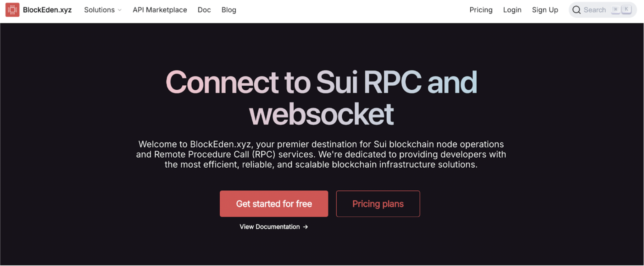Click the Login link
The width and height of the screenshot is (644, 266).
click(512, 10)
